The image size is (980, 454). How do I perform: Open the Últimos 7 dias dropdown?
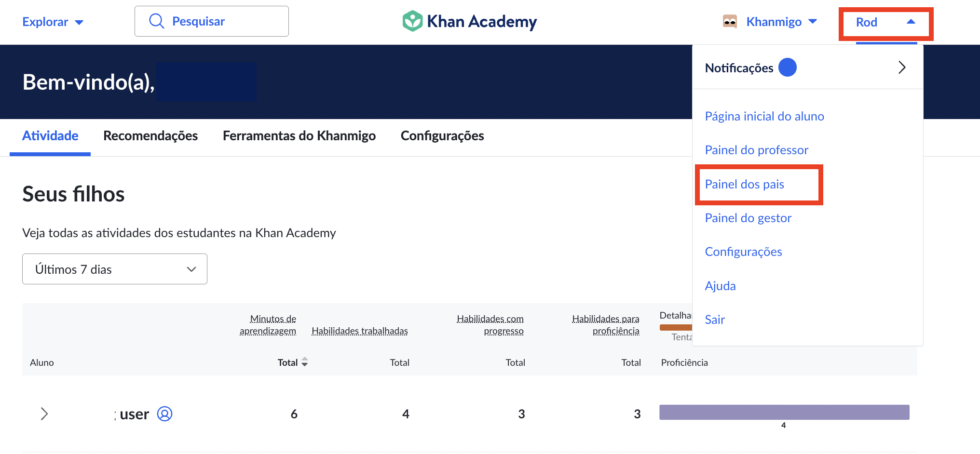[115, 269]
